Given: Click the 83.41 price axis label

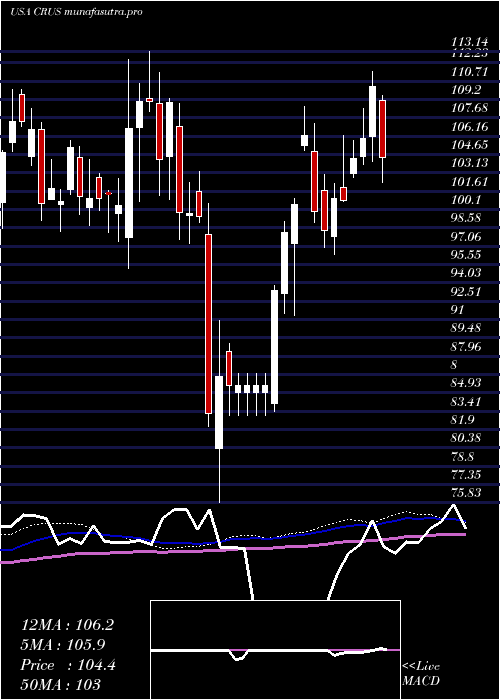Looking at the screenshot, I should pos(466,401).
